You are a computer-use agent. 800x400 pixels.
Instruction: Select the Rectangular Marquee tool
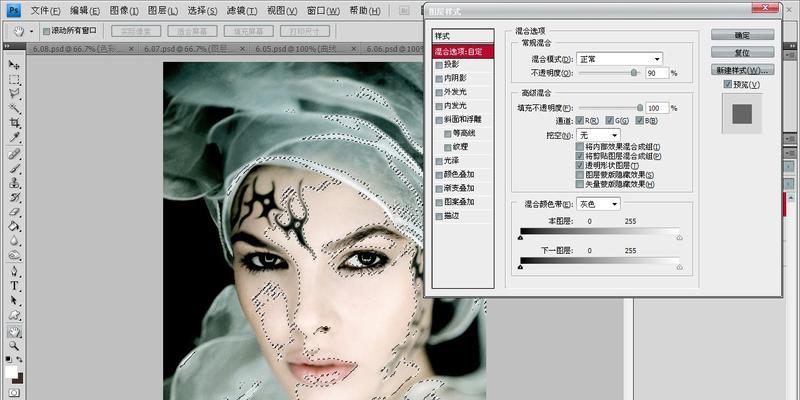point(14,79)
